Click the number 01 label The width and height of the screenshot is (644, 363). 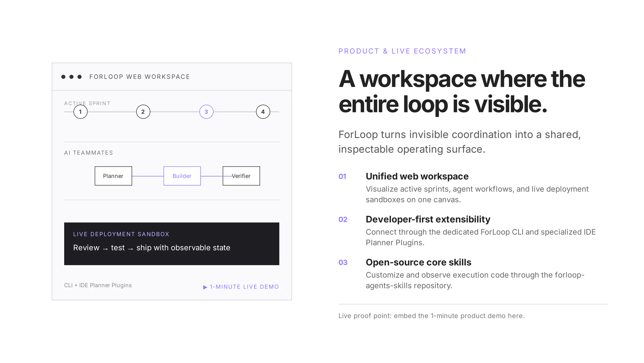(342, 176)
